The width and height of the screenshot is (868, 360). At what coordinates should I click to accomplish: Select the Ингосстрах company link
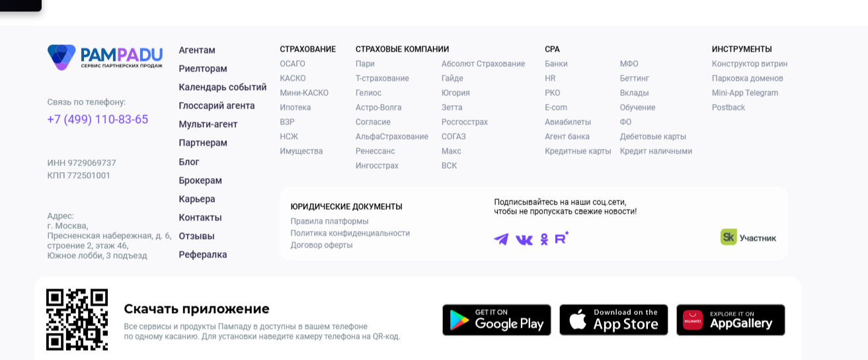(x=377, y=166)
